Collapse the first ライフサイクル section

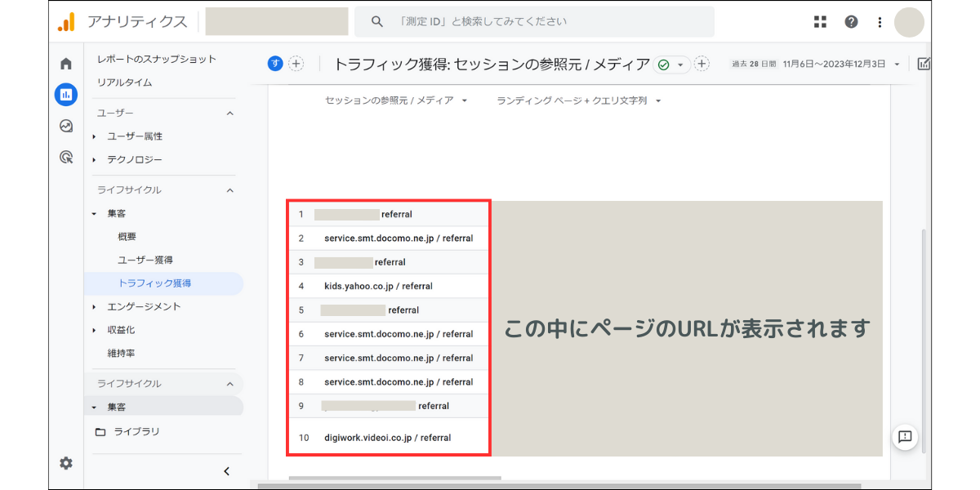(x=230, y=190)
